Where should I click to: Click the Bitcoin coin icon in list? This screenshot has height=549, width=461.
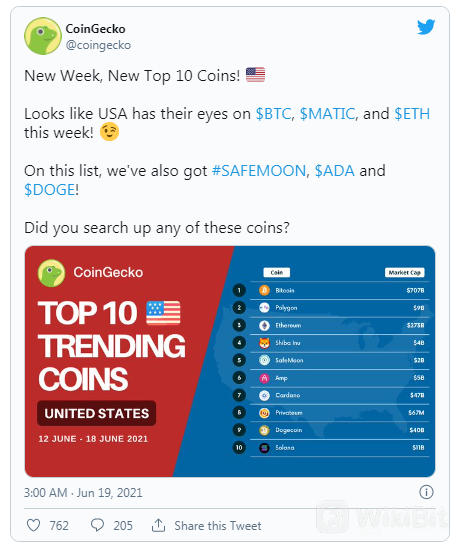[x=264, y=290]
